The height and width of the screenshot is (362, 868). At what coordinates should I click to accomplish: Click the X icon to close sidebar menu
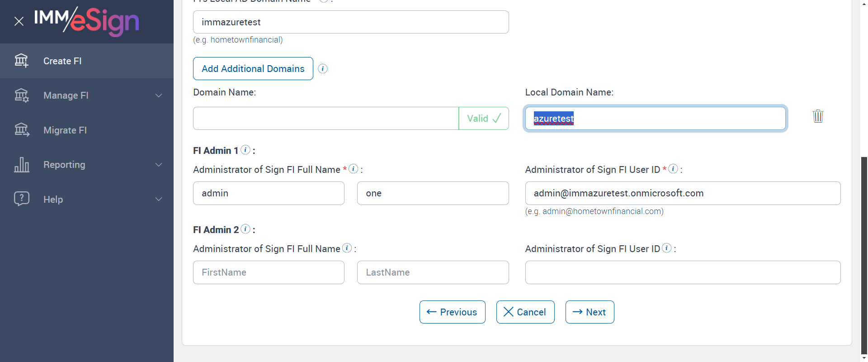(x=19, y=21)
